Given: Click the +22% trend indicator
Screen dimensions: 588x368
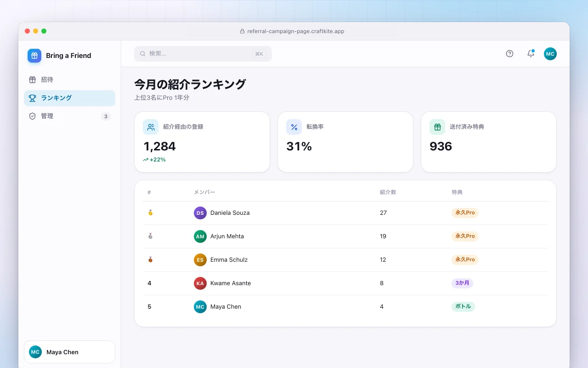Looking at the screenshot, I should click(x=154, y=160).
